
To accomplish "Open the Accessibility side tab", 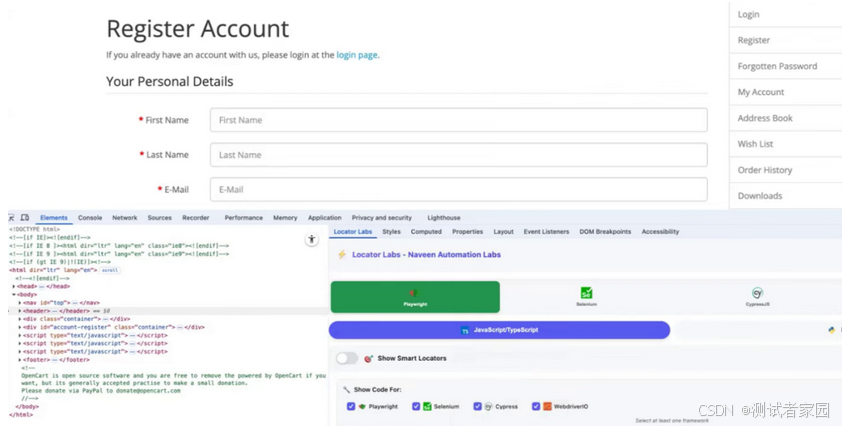I will [x=660, y=232].
